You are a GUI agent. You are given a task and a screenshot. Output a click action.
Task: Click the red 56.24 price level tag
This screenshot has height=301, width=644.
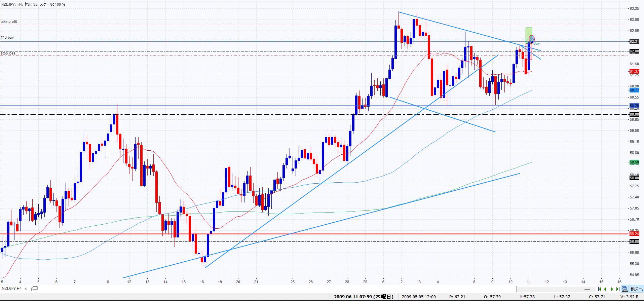click(634, 234)
